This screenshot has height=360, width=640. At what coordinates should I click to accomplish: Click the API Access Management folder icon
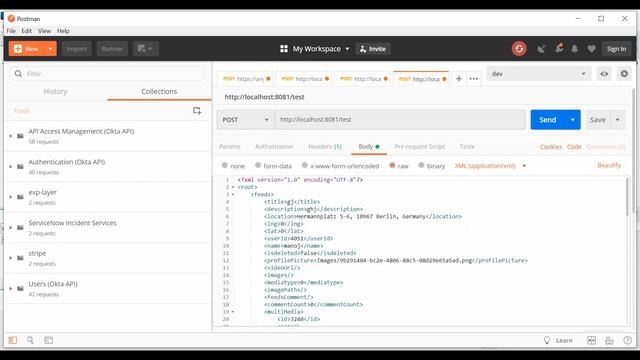[x=20, y=136]
